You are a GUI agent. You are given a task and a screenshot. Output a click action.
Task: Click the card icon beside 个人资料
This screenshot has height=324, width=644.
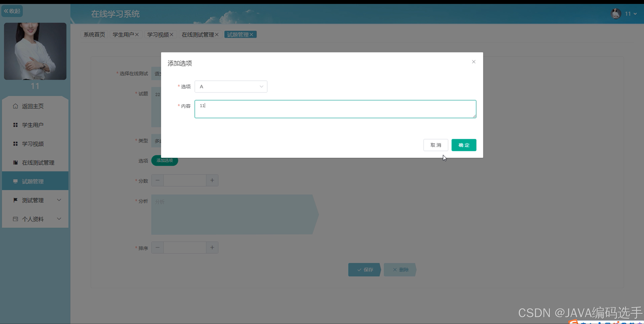click(15, 219)
